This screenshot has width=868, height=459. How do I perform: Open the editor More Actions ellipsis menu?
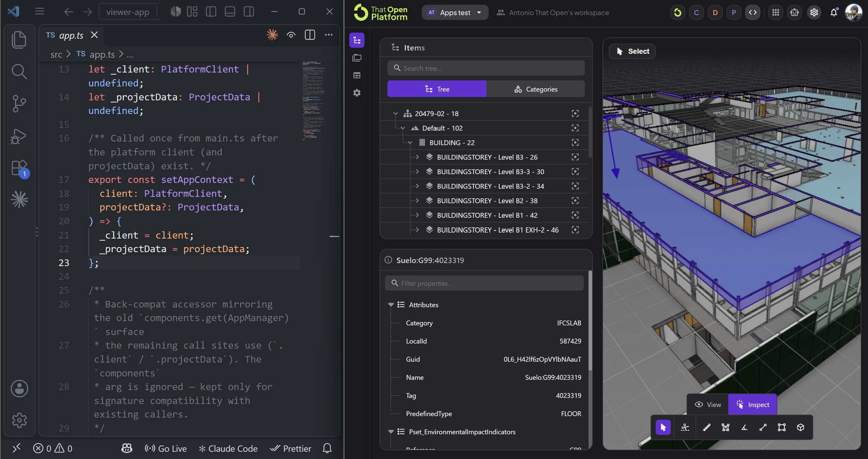[x=328, y=35]
